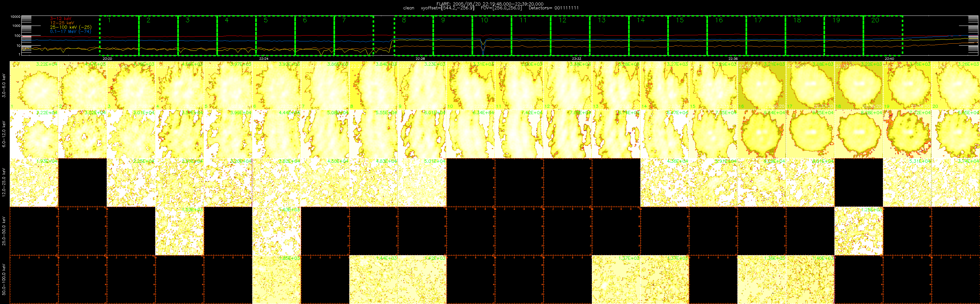Select time interval 17 on the light curve
The image size is (980, 304).
766,36
